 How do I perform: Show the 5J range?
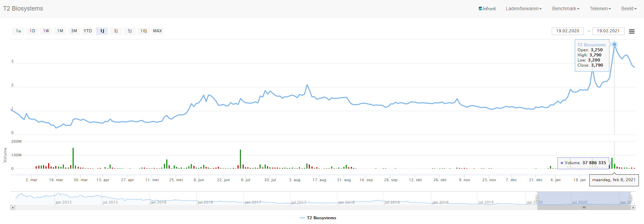[130, 31]
